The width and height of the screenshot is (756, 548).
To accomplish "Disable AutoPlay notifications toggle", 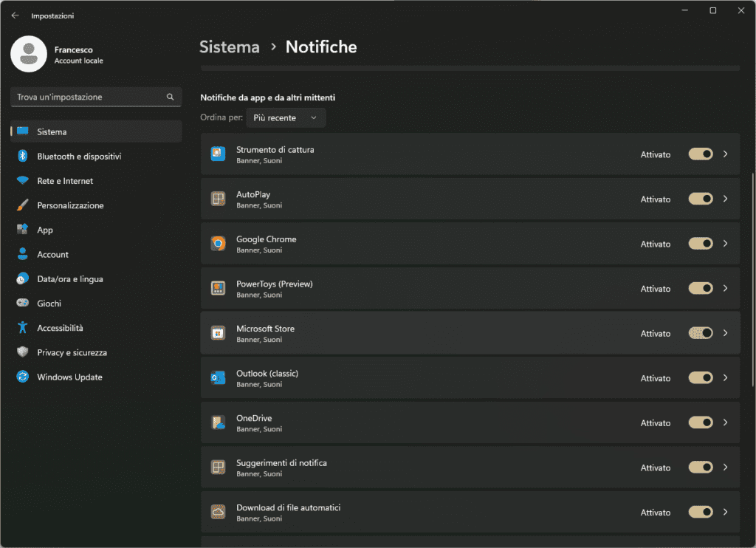I will point(700,199).
